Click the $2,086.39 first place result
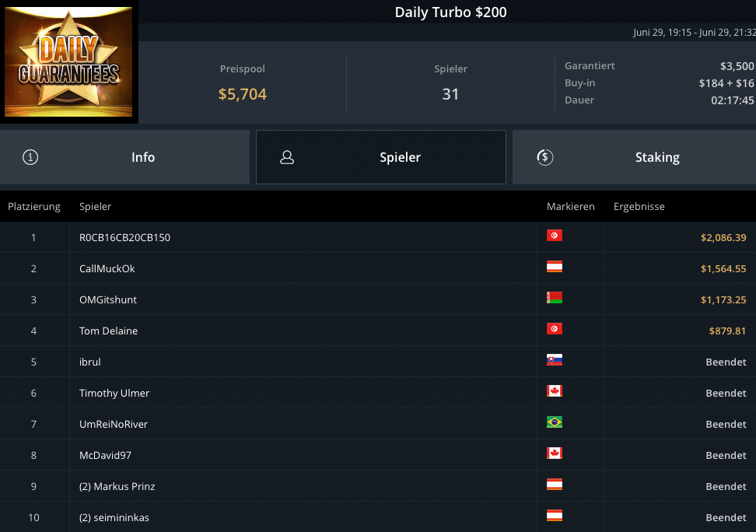The image size is (756, 532). click(x=723, y=237)
